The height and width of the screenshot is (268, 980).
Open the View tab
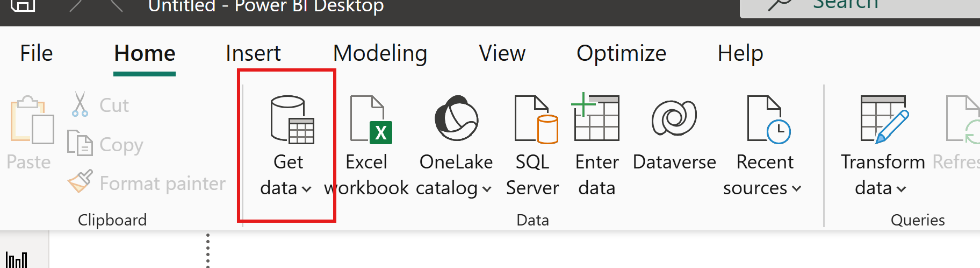pos(502,53)
